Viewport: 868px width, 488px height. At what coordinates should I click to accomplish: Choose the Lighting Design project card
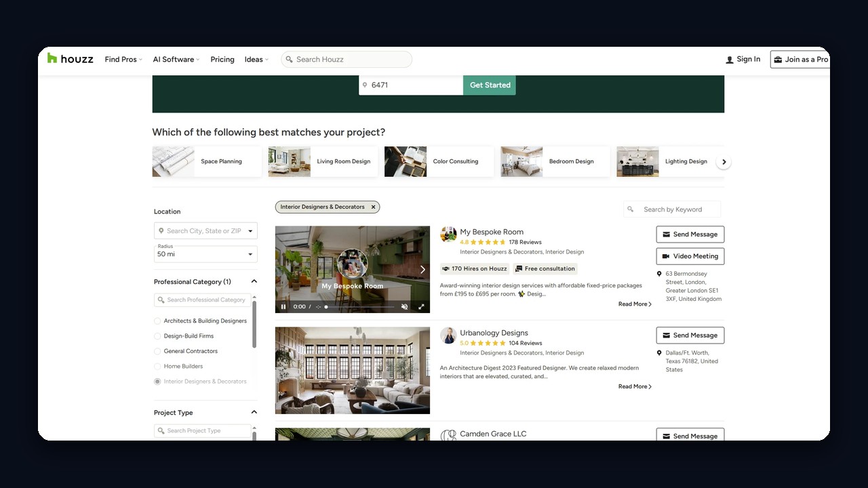670,161
